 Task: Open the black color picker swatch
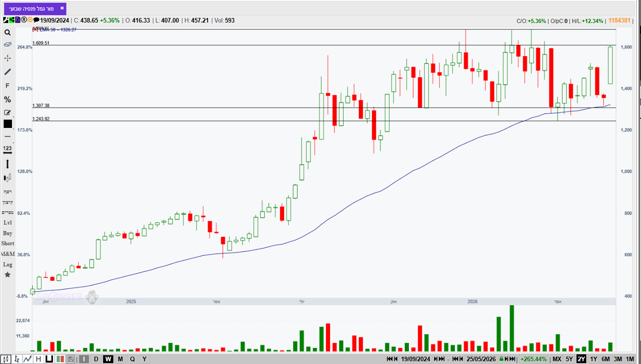[x=8, y=124]
